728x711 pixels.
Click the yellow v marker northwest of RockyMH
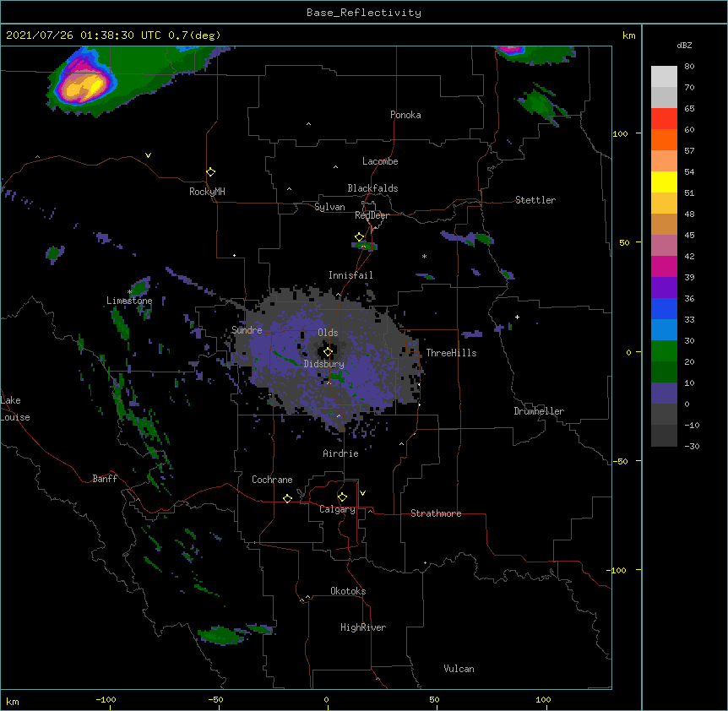tap(148, 155)
